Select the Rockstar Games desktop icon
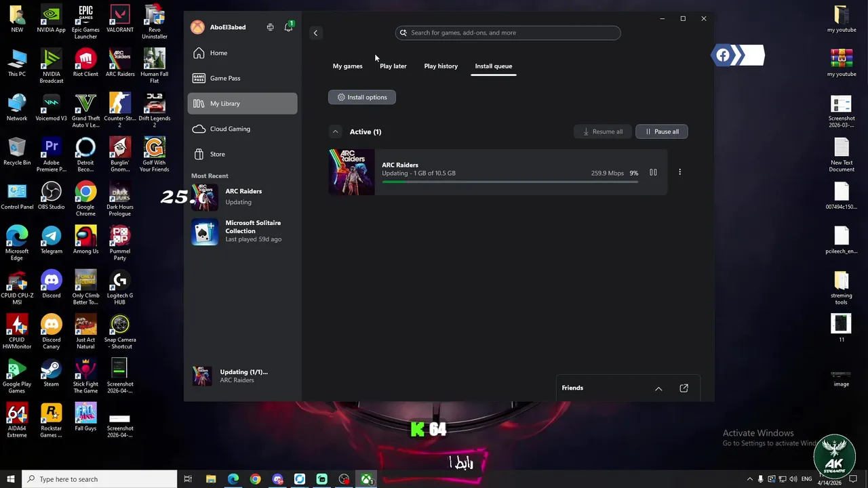Viewport: 868px width, 488px height. (x=51, y=421)
